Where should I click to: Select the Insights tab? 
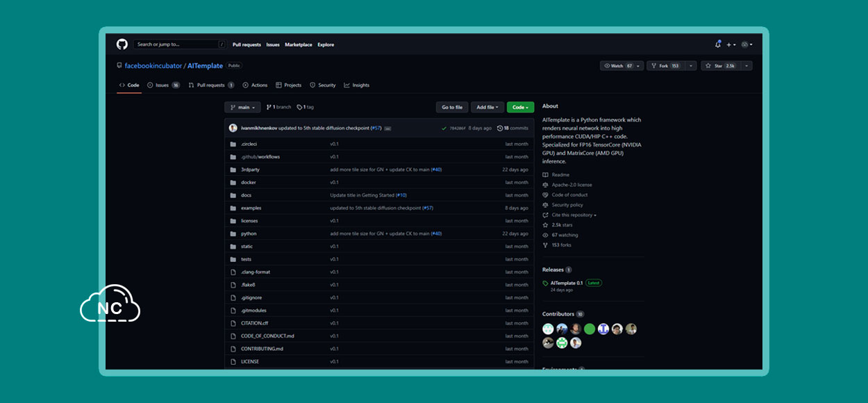(356, 85)
